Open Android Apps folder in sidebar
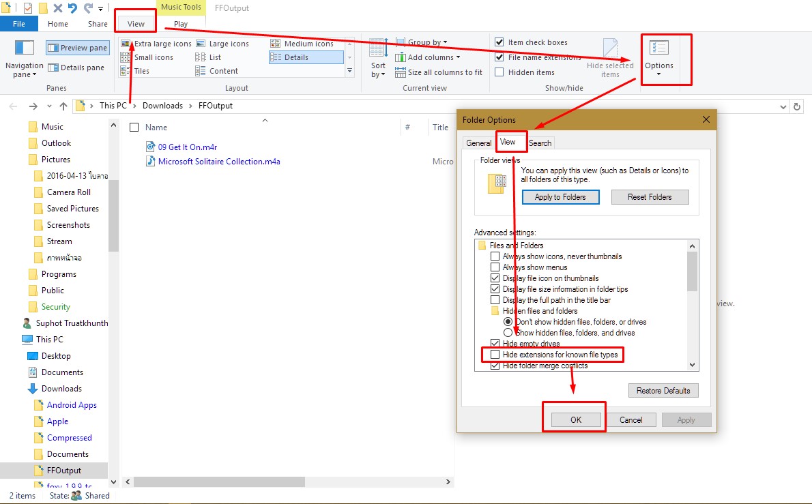This screenshot has height=504, width=812. click(72, 405)
